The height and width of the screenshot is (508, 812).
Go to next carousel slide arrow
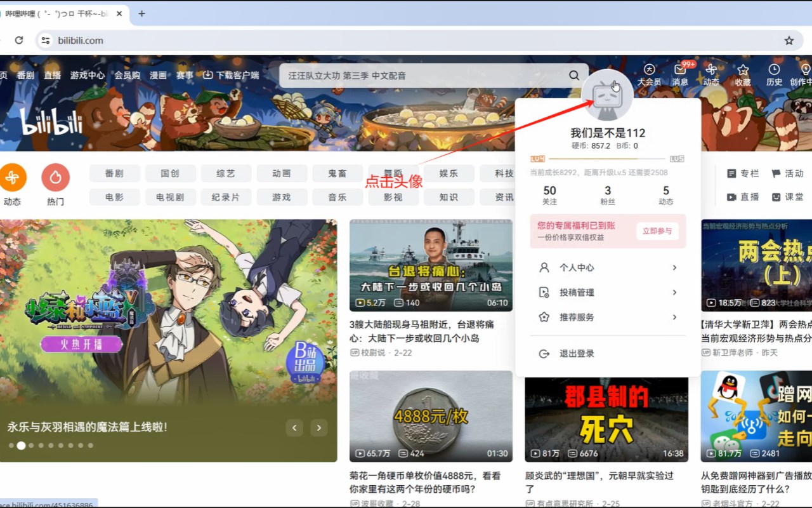click(x=319, y=427)
